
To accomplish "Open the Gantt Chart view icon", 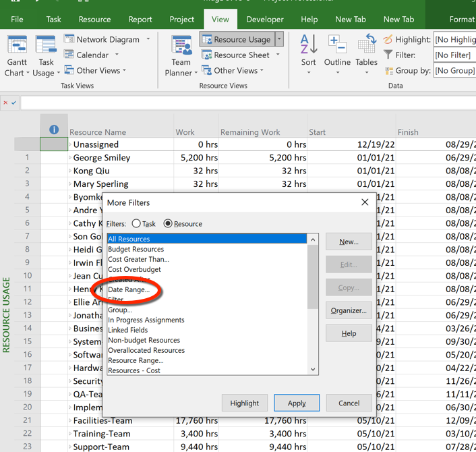I will [17, 45].
